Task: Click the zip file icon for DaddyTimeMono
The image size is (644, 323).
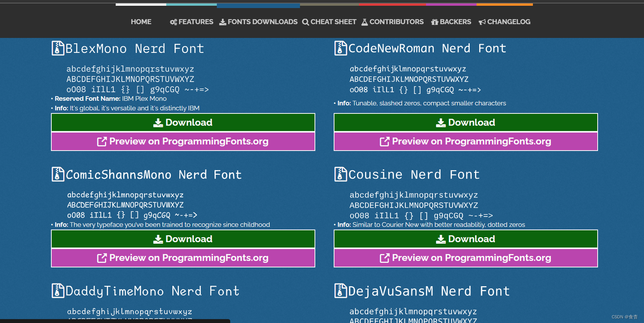Action: point(58,291)
